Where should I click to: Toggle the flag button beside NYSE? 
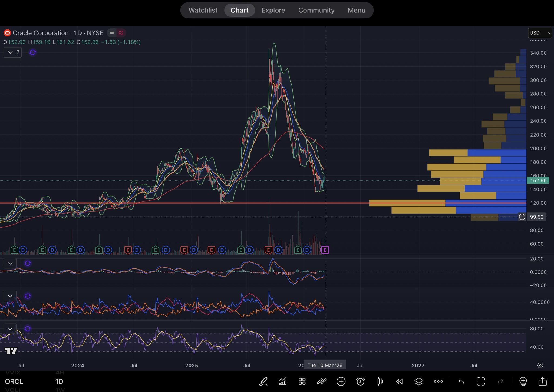pyautogui.click(x=112, y=33)
